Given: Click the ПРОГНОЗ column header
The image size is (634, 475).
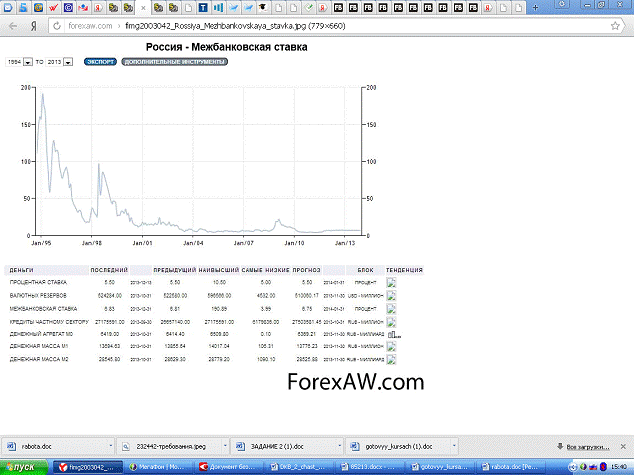Looking at the screenshot, I should pyautogui.click(x=306, y=270).
